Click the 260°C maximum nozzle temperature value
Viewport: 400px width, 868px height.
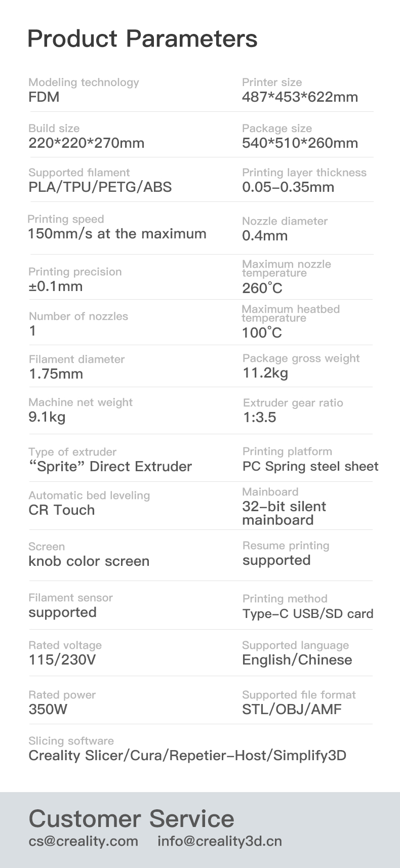pyautogui.click(x=262, y=288)
